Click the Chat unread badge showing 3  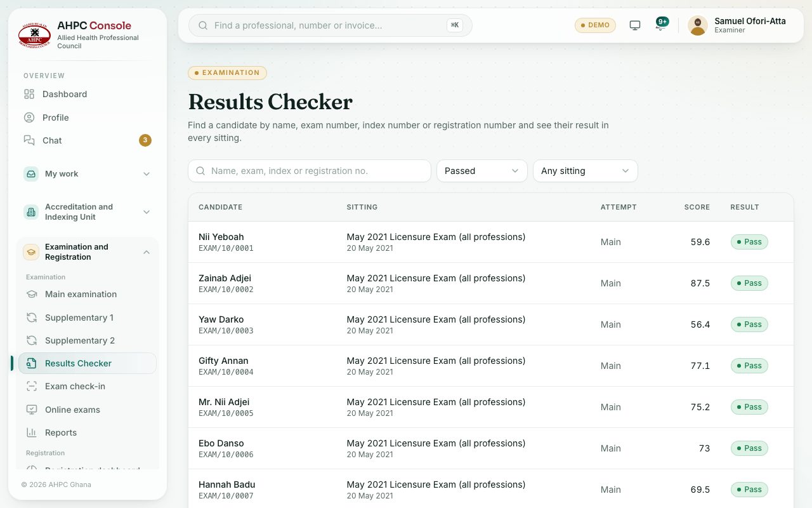(145, 140)
